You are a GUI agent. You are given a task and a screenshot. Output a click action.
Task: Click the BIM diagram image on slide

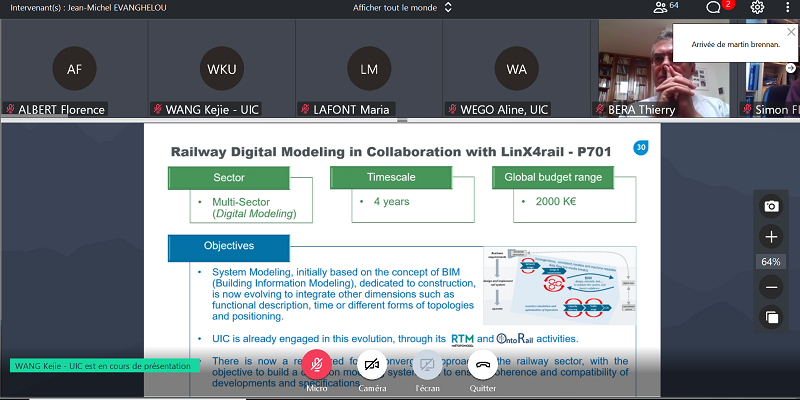[x=559, y=286]
